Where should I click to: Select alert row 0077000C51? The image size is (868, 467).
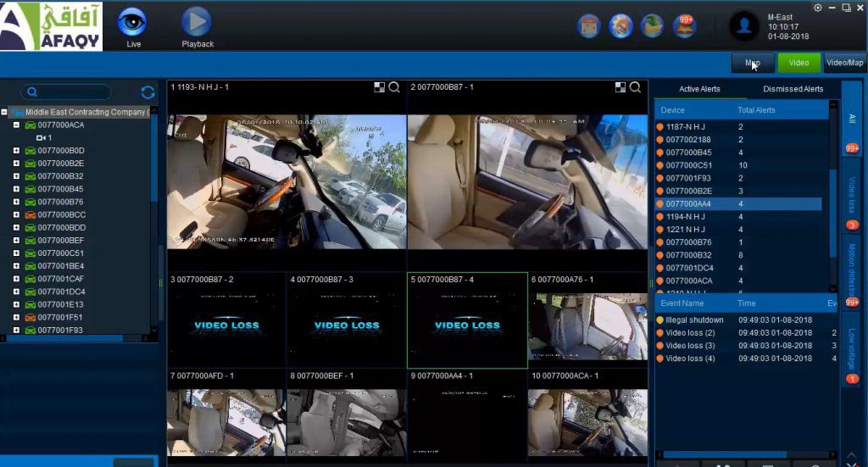tap(739, 165)
